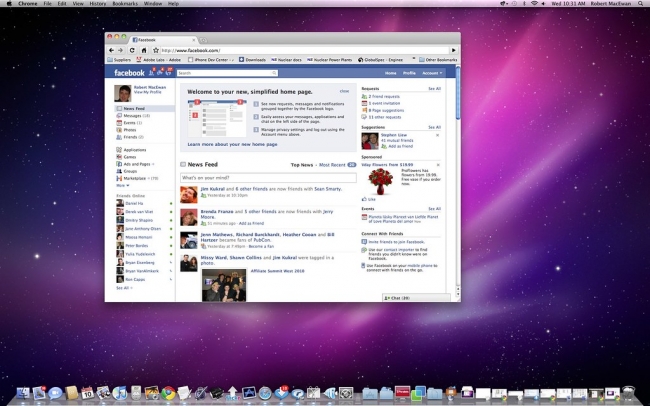See all friends online
Image resolution: width=650 pixels, height=406 pixels.
[x=124, y=288]
